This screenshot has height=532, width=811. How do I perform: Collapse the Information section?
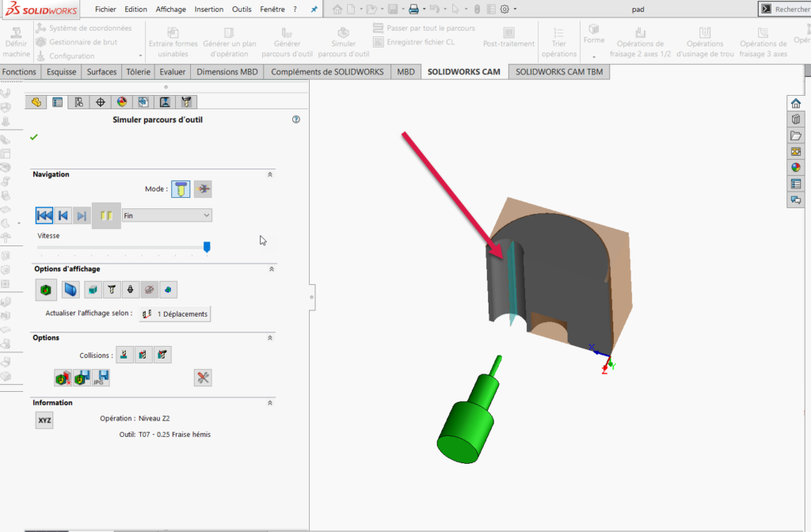(x=269, y=403)
